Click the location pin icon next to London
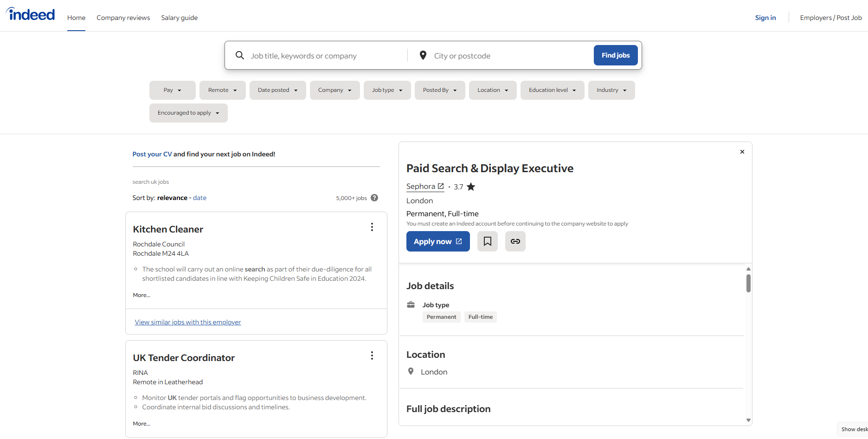 click(411, 371)
